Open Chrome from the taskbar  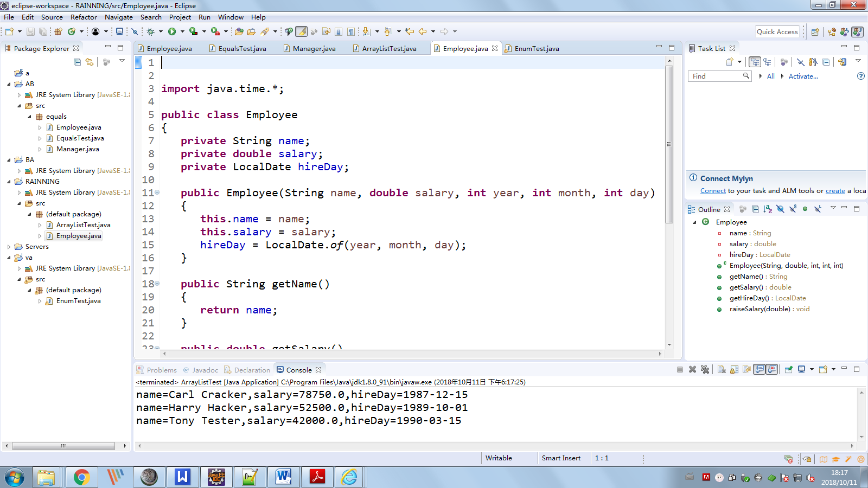tap(82, 477)
